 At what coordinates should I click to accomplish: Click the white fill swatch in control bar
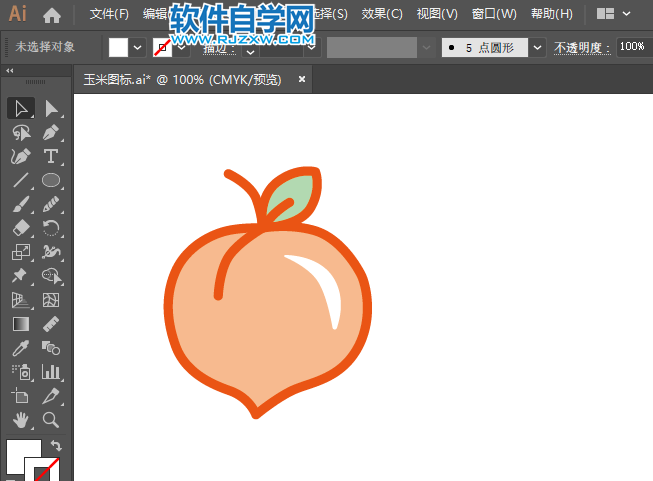(x=118, y=47)
